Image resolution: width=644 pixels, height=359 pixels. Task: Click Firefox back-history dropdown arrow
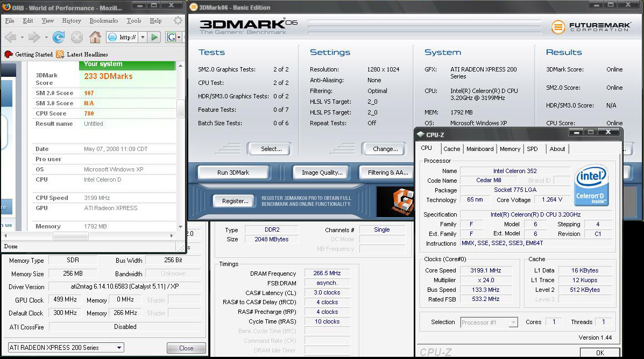(x=22, y=37)
